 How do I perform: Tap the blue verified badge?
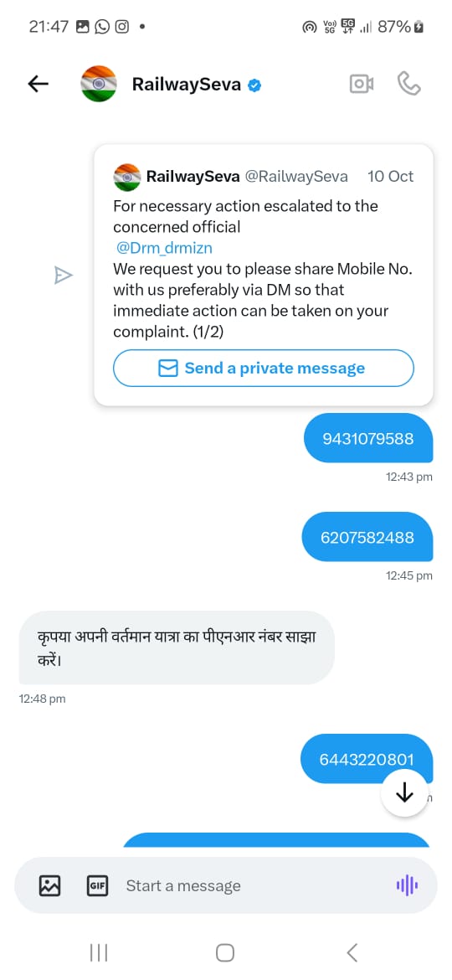pos(254,85)
